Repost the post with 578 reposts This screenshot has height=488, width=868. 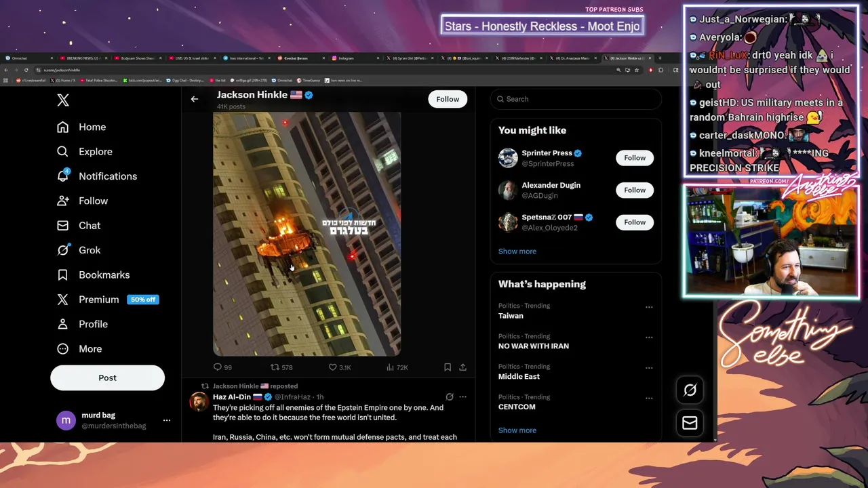coord(281,367)
